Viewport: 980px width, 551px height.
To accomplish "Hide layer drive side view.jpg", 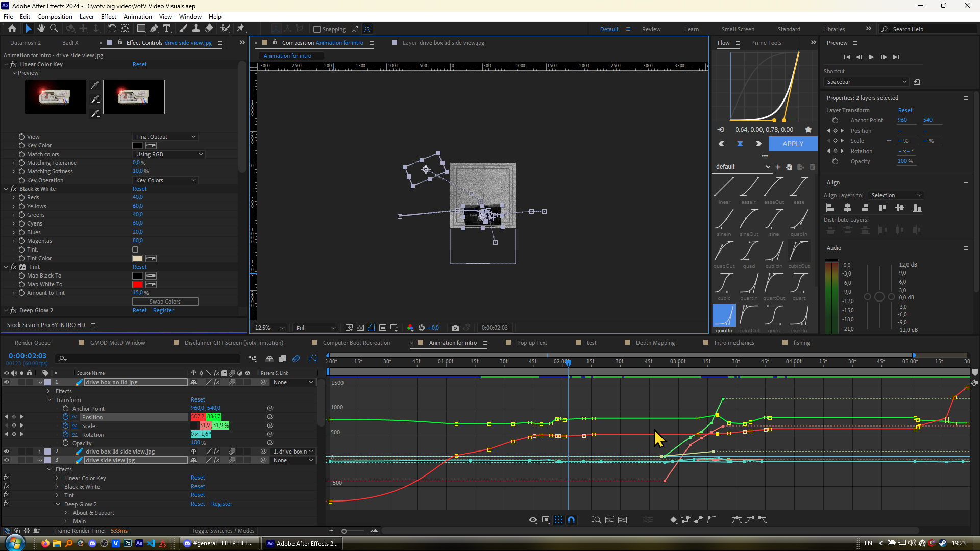I will (x=7, y=460).
